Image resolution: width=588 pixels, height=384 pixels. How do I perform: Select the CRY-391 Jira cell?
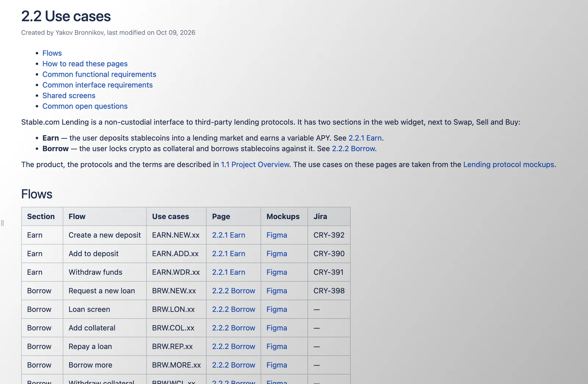[x=329, y=272]
